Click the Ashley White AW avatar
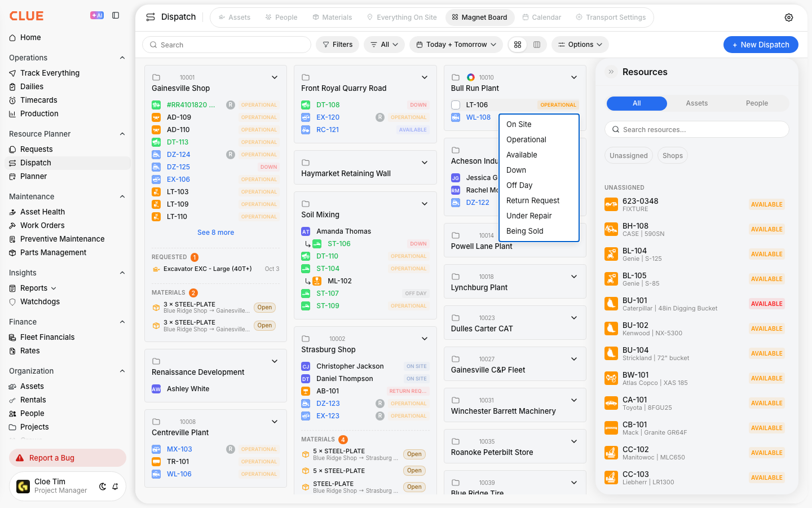This screenshot has height=508, width=812. pyautogui.click(x=156, y=389)
